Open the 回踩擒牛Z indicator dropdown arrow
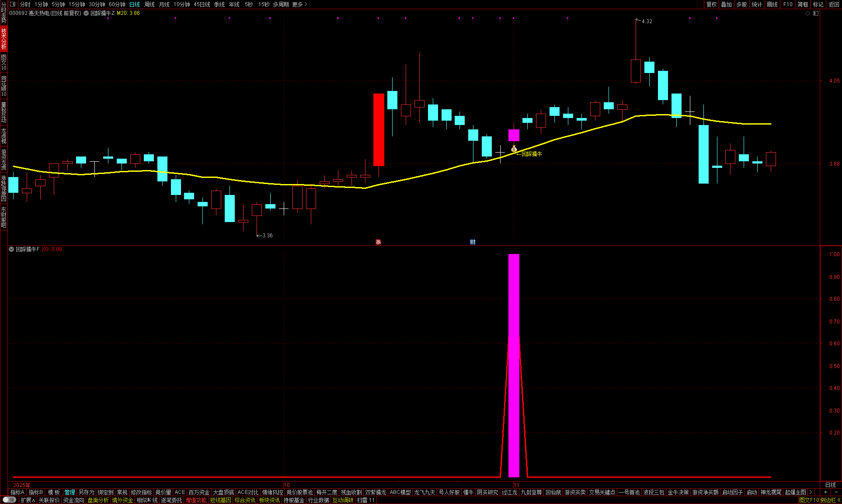842x504 pixels. pos(87,14)
